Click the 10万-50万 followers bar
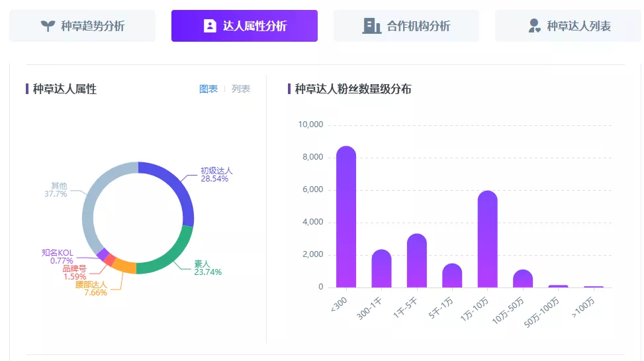 (523, 278)
